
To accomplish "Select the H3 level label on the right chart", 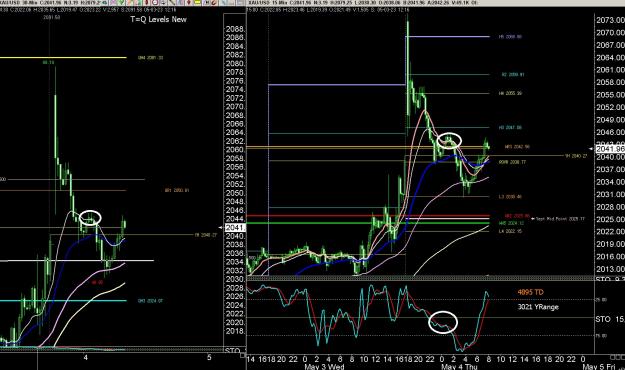I will pyautogui.click(x=510, y=128).
